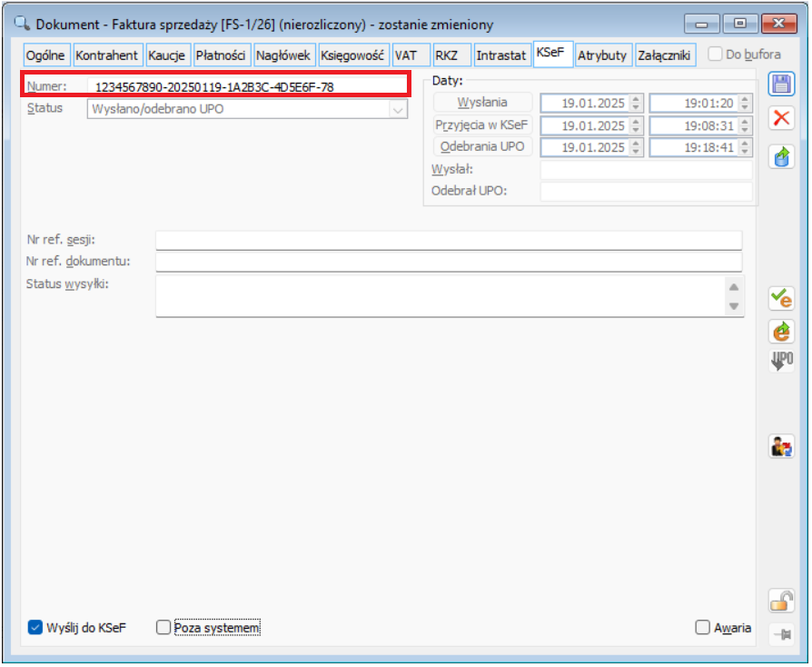Screen dimensions: 812x667
Task: Open the RKZ tab
Action: pyautogui.click(x=451, y=55)
